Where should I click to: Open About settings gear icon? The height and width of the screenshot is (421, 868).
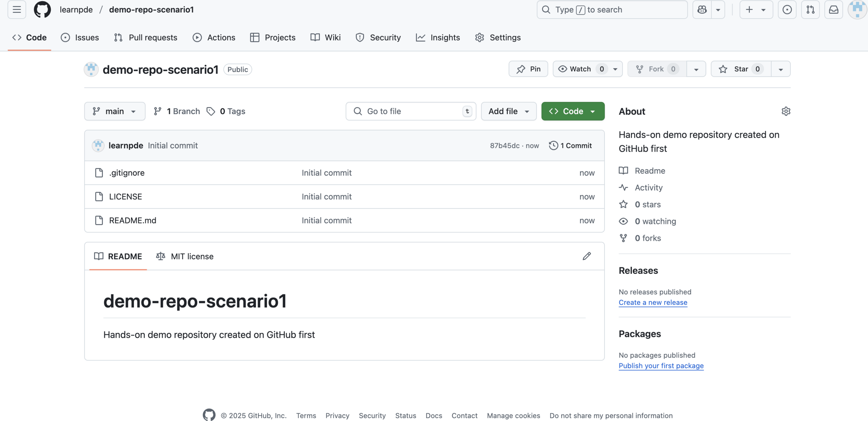[x=786, y=111]
